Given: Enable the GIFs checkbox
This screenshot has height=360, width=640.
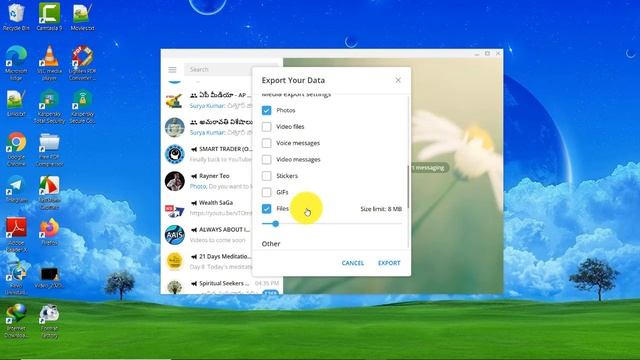Looking at the screenshot, I should coord(266,192).
